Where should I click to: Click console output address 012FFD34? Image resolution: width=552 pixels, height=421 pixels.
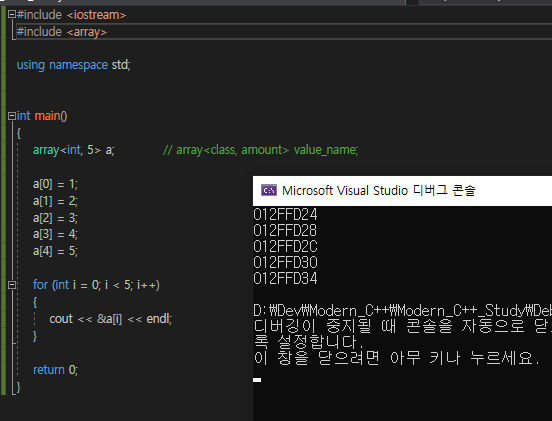point(285,278)
